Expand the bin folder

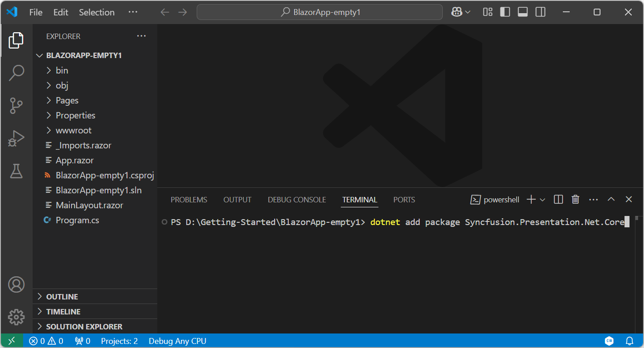pyautogui.click(x=95, y=70)
